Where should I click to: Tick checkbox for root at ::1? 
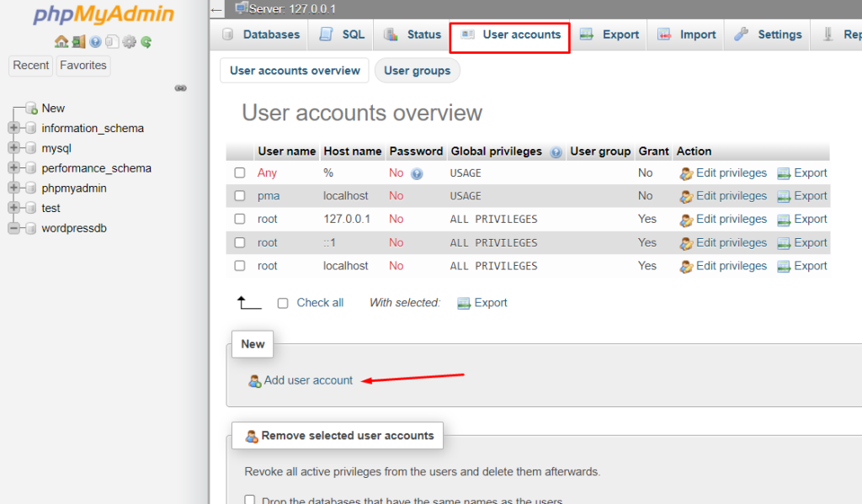pos(240,242)
